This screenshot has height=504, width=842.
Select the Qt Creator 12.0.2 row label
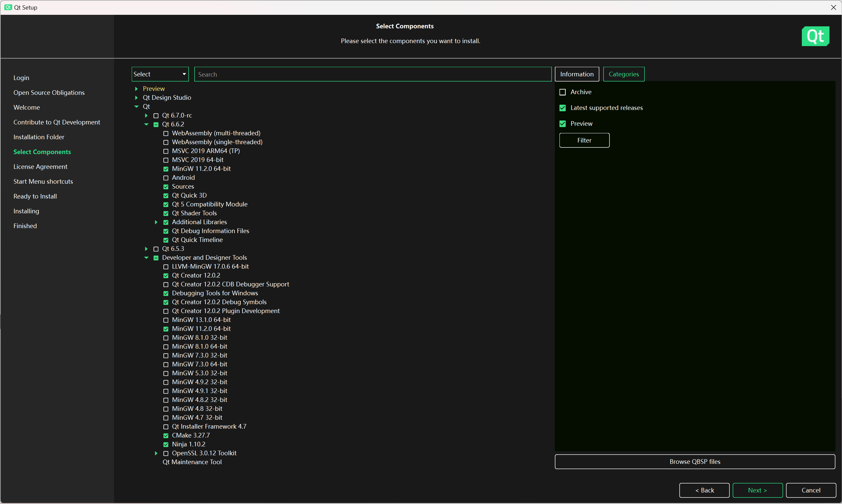pyautogui.click(x=196, y=276)
